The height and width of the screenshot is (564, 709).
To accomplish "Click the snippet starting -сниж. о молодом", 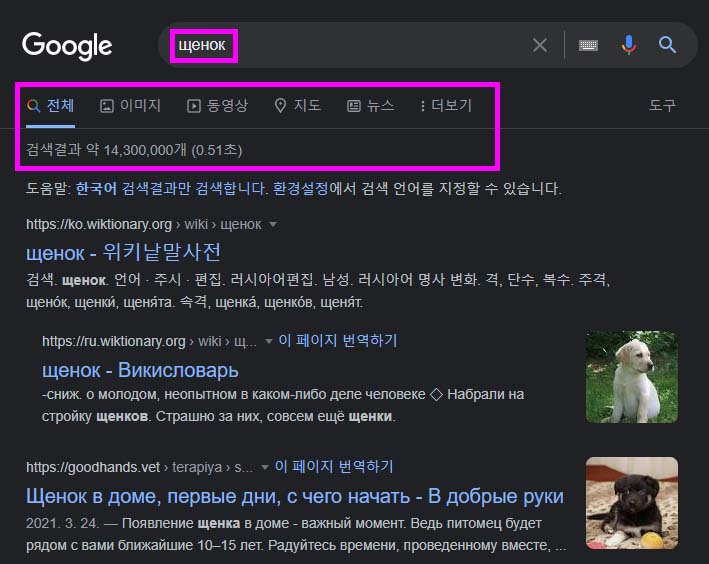I will [x=283, y=405].
